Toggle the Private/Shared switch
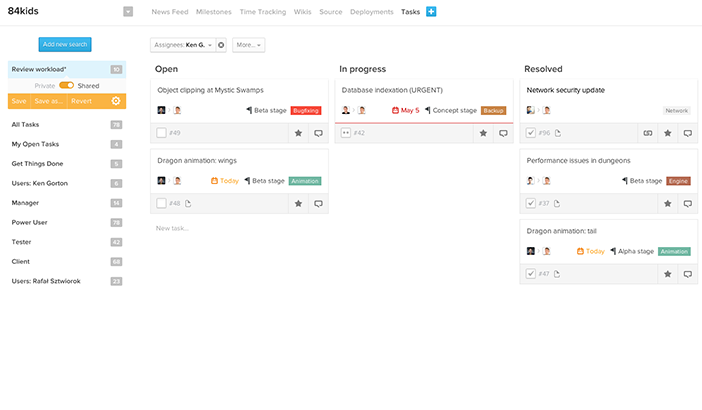 pos(67,86)
